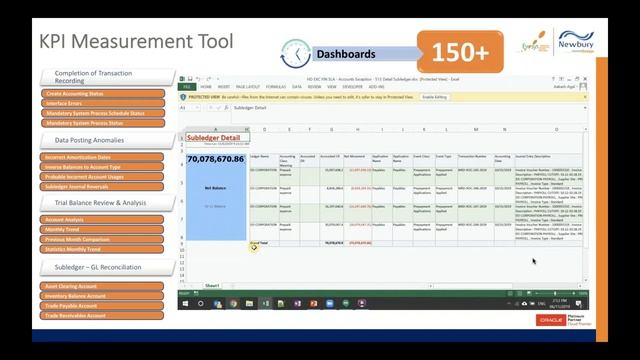Open Chrome from the taskbar

(x=233, y=304)
